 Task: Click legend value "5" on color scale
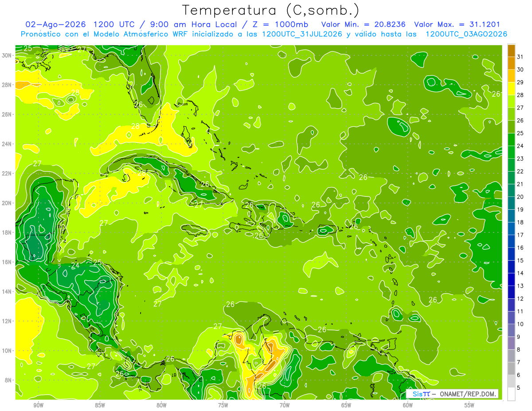click(519, 388)
